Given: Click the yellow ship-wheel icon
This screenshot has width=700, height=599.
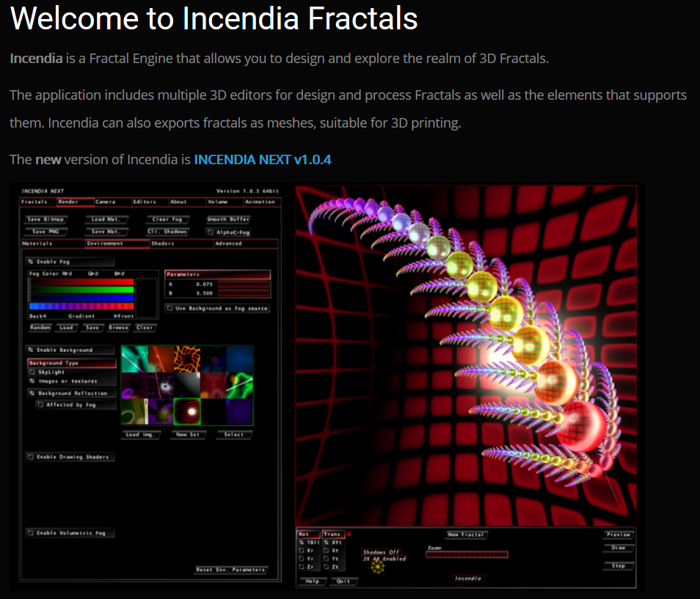Looking at the screenshot, I should pos(378,567).
